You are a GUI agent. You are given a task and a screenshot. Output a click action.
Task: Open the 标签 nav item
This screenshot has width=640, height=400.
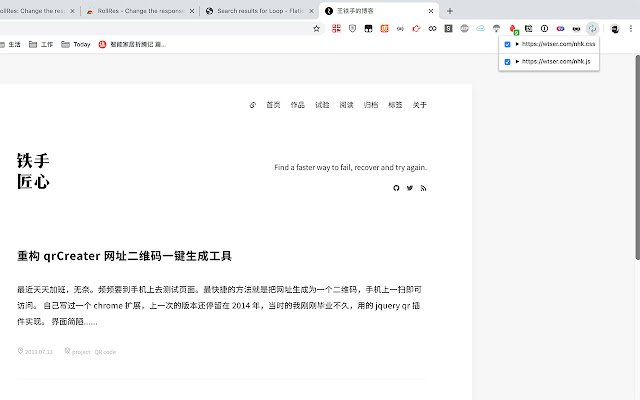395,105
